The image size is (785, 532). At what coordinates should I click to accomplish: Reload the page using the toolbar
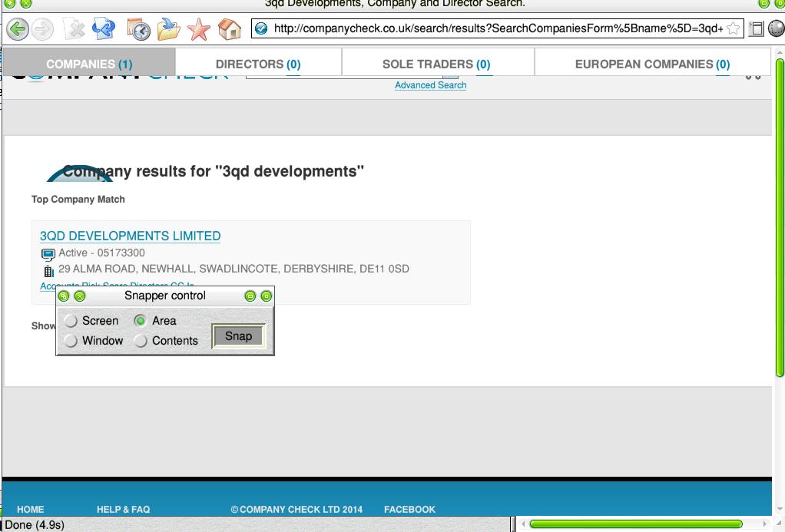(103, 29)
